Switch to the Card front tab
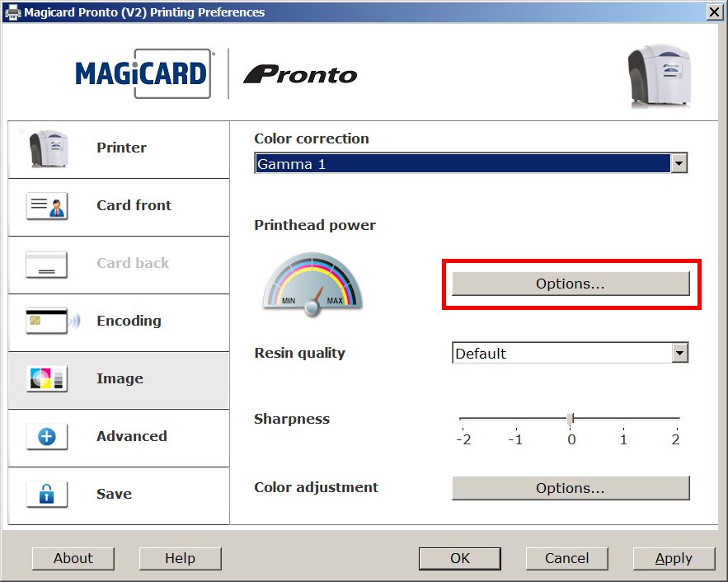The width and height of the screenshot is (728, 582). 119,208
